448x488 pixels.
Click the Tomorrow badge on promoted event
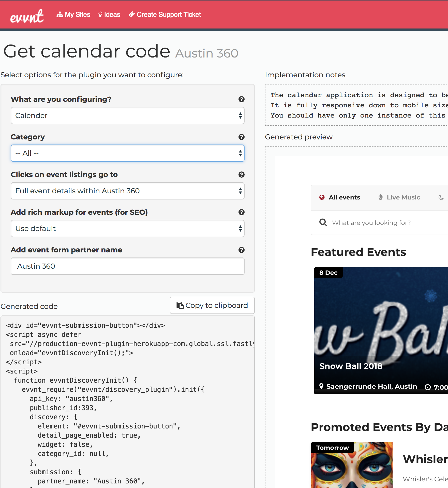pyautogui.click(x=332, y=448)
